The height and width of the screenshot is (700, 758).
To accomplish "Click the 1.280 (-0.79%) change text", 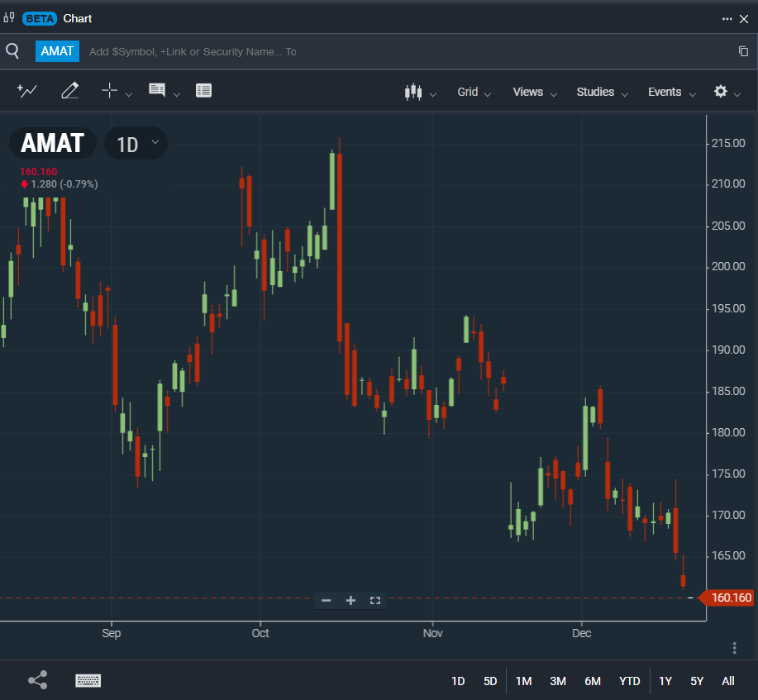I will [x=64, y=184].
